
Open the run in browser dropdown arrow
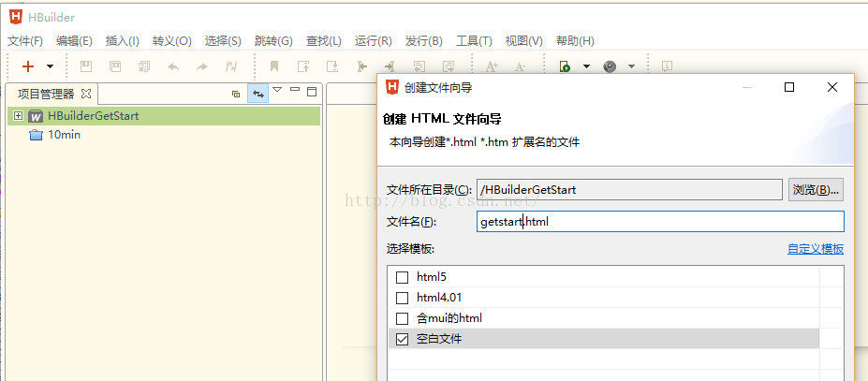(586, 66)
